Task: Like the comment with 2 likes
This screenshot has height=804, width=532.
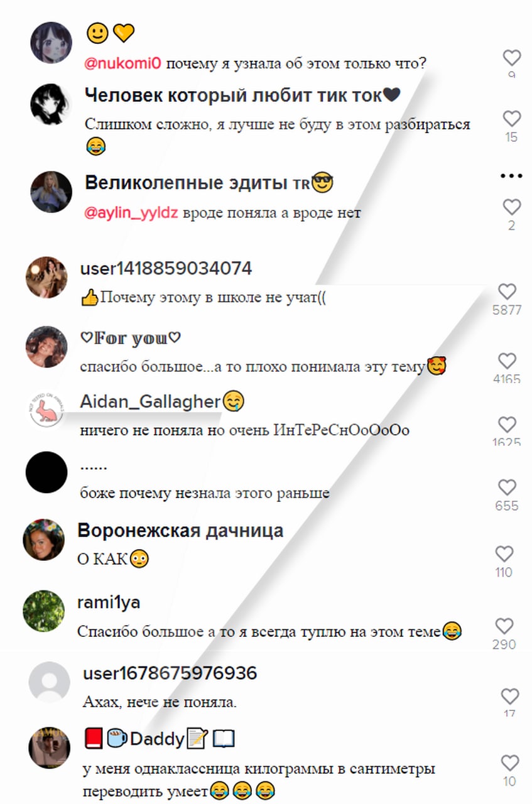Action: click(512, 207)
